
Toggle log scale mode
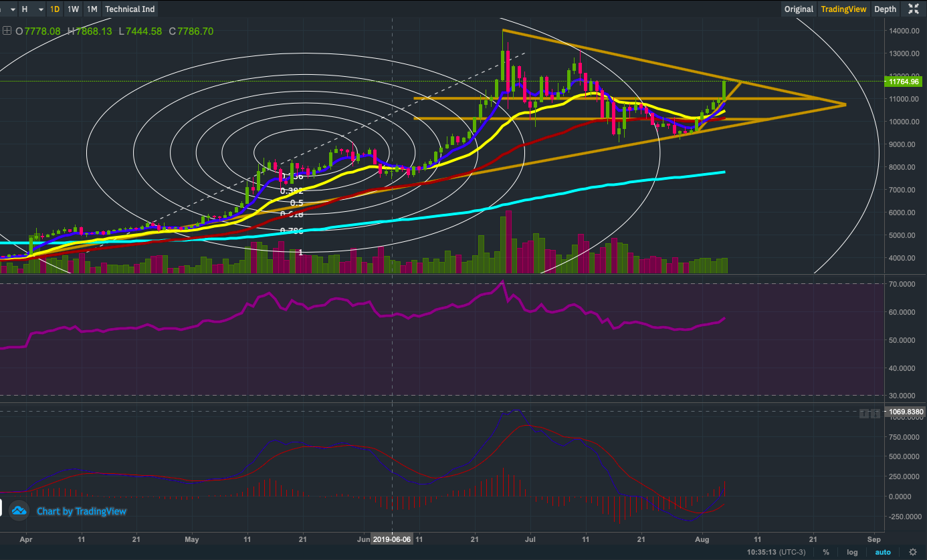point(852,552)
